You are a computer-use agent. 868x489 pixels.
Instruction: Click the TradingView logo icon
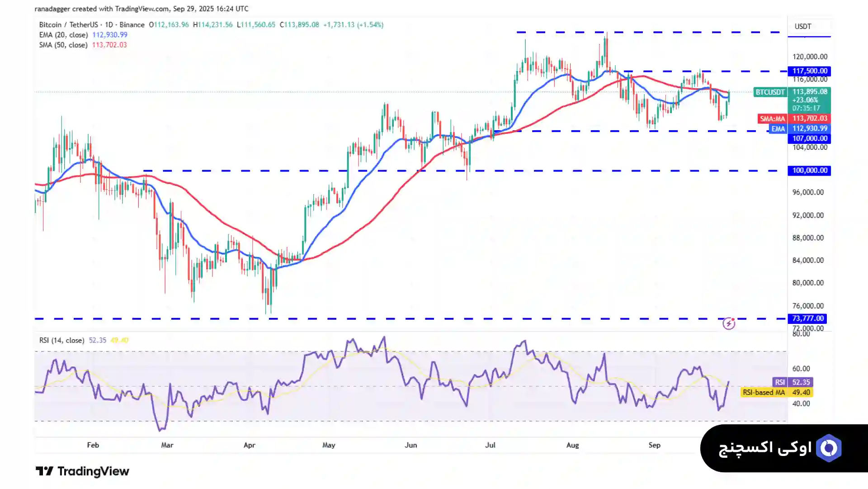pyautogui.click(x=45, y=471)
